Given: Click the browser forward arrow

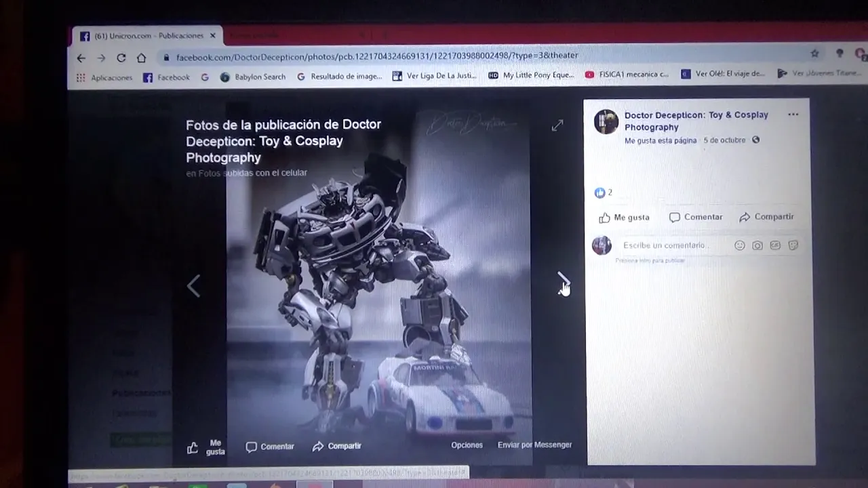Looking at the screenshot, I should (x=100, y=58).
